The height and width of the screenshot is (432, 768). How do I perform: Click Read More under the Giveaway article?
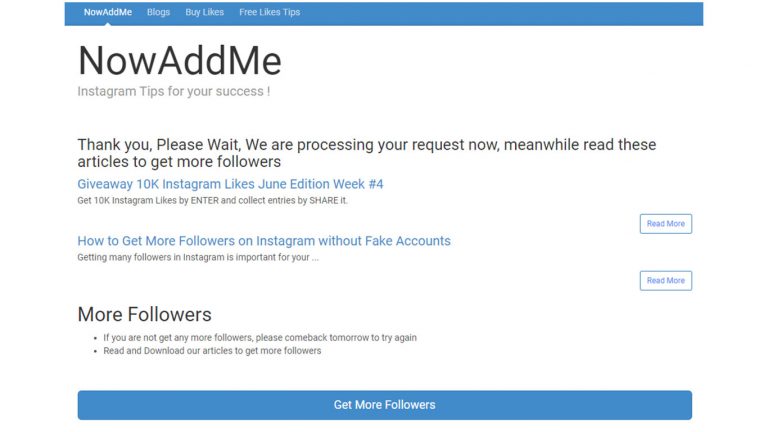pyautogui.click(x=666, y=224)
